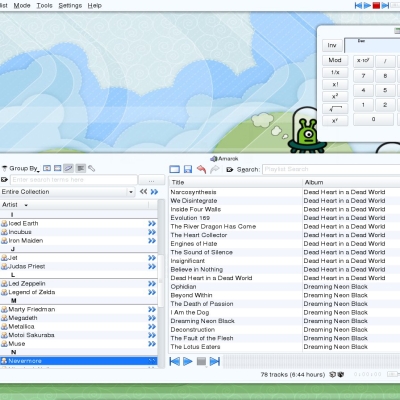Click the double left arrow beside Entire Collection

[x=143, y=192]
